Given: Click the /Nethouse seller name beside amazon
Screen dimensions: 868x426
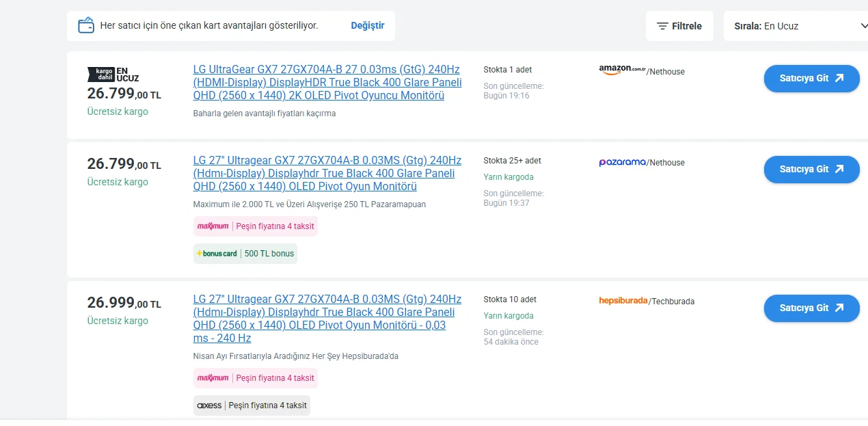Looking at the screenshot, I should [666, 72].
